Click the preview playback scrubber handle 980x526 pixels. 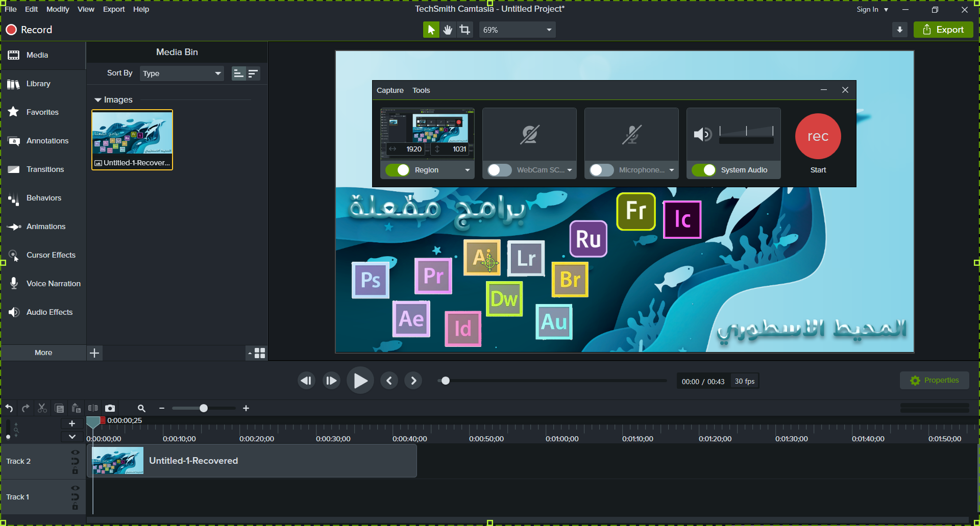446,381
